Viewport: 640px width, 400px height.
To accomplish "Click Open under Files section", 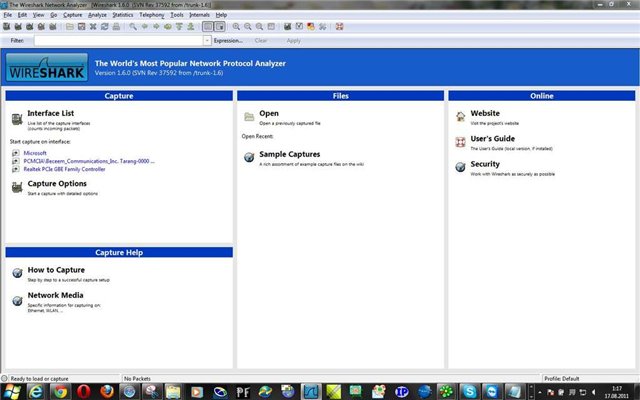I will tap(269, 113).
